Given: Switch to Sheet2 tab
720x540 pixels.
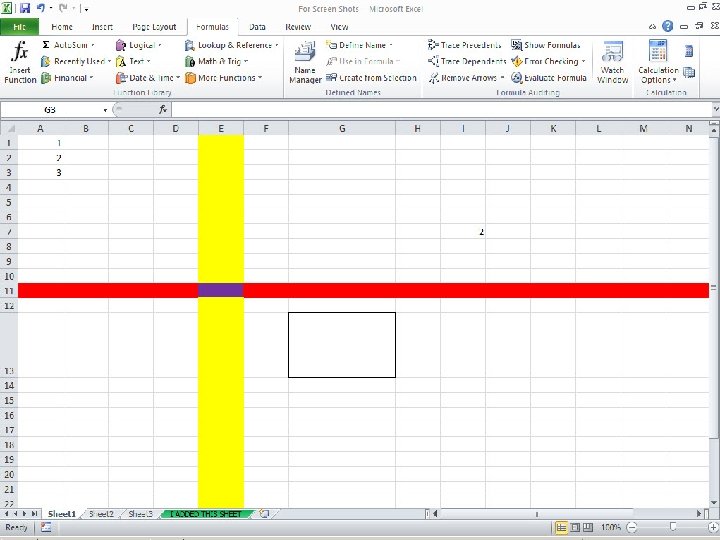Looking at the screenshot, I should click(101, 514).
